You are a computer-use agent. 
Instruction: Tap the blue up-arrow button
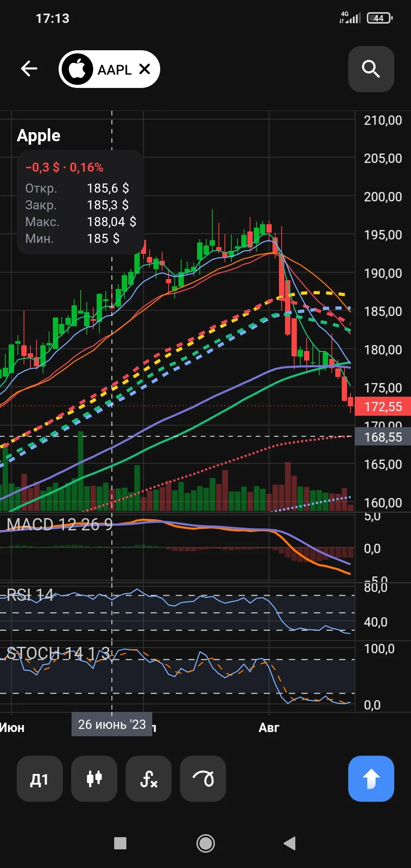coord(371,779)
